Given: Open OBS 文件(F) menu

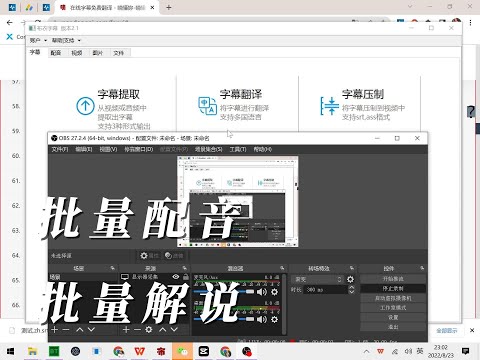Looking at the screenshot, I should pyautogui.click(x=60, y=149).
